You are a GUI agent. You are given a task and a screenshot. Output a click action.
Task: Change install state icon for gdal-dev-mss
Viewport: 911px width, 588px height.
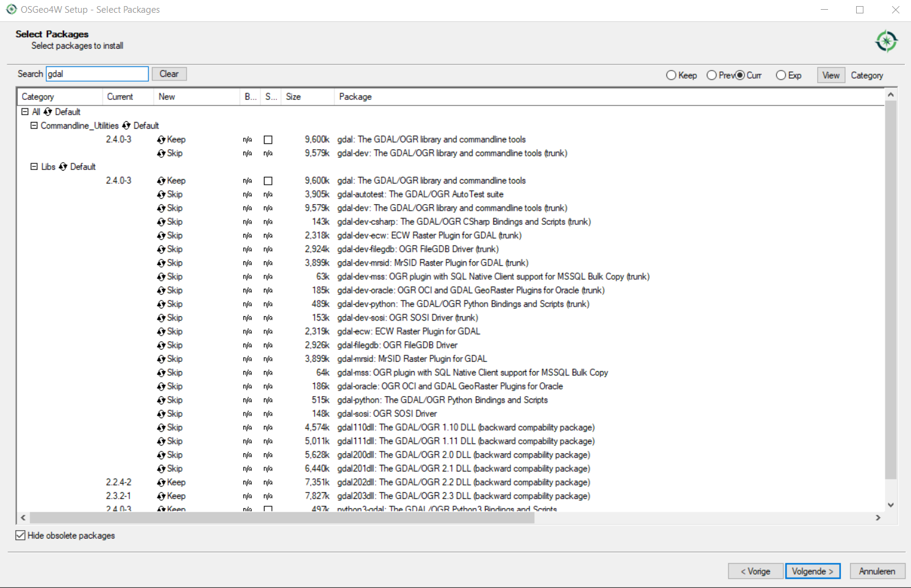[161, 277]
